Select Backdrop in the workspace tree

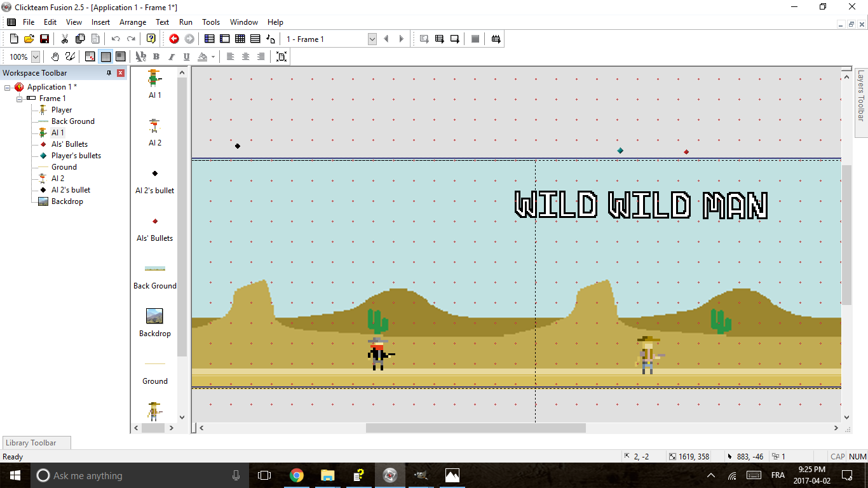[67, 201]
